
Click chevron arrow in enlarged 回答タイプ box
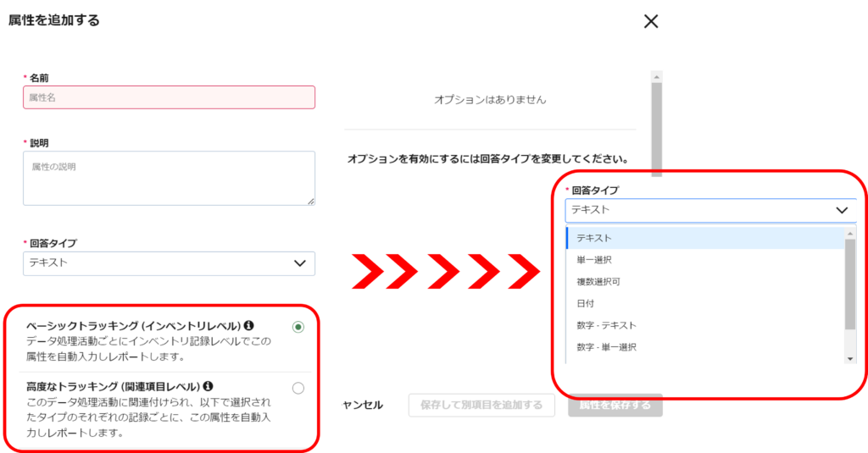click(842, 210)
